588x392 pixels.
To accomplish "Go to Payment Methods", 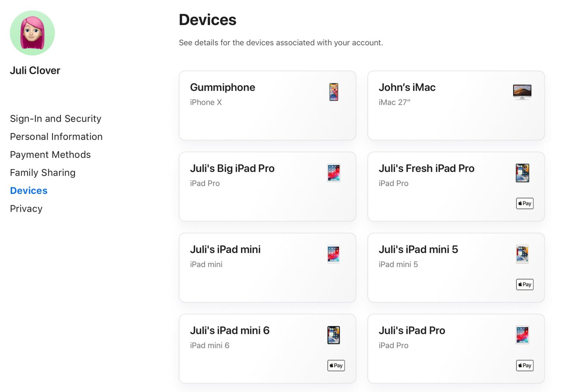I will pos(50,154).
